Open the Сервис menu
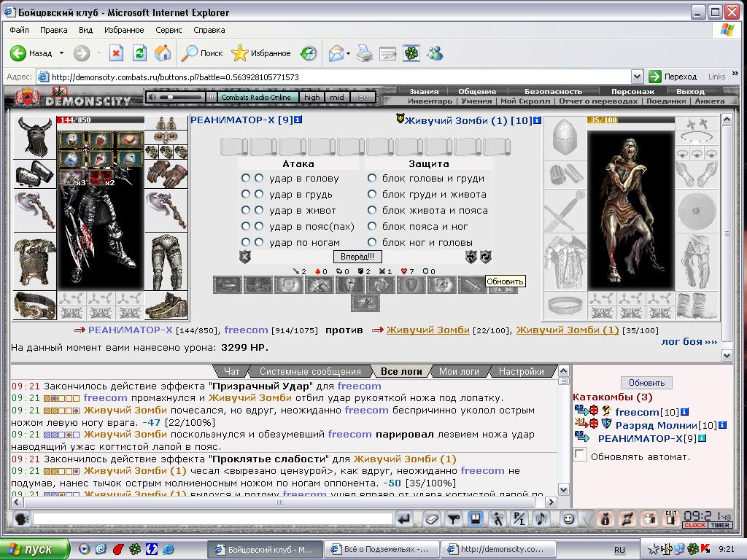 tap(169, 30)
